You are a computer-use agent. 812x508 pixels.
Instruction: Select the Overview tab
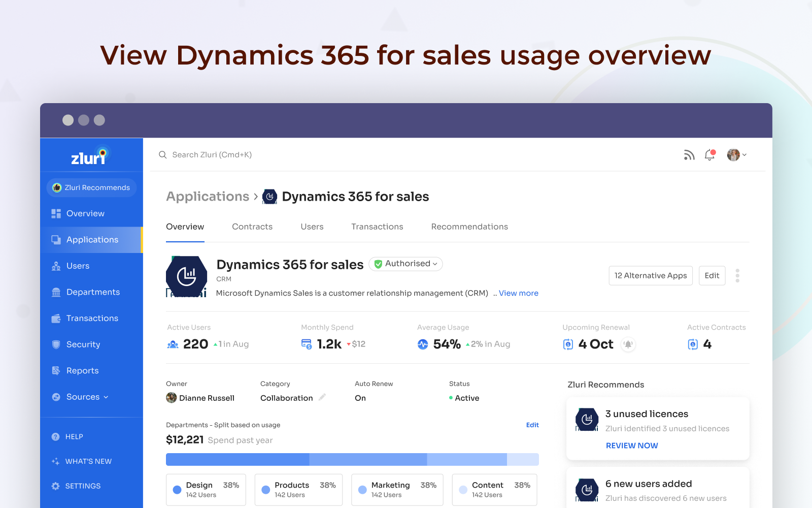185,227
